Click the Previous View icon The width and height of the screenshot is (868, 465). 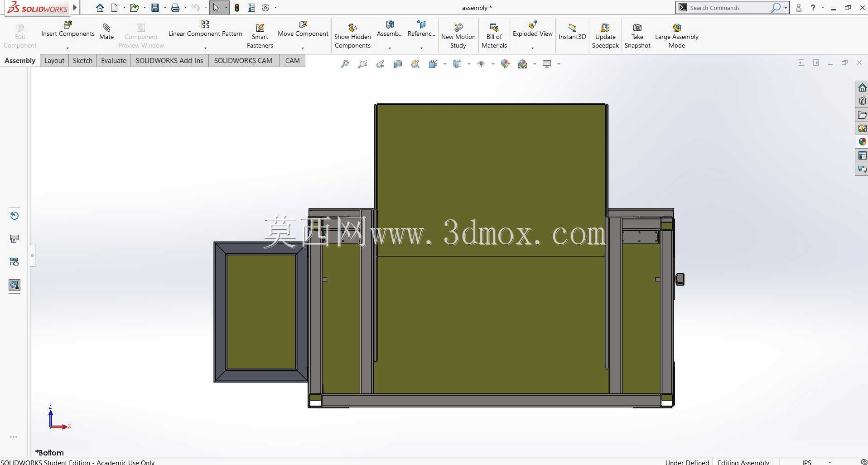(380, 64)
